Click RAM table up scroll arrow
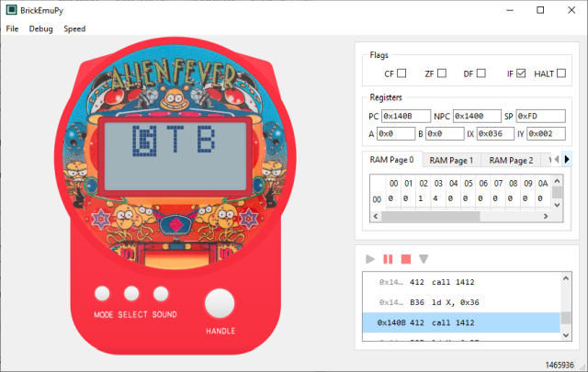The height and width of the screenshot is (372, 588). [x=558, y=181]
